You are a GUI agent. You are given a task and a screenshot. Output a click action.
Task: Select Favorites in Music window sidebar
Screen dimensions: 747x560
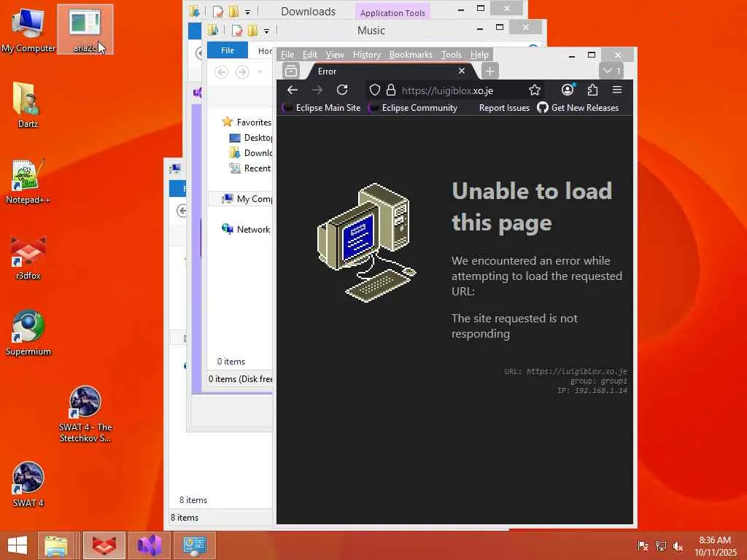(x=247, y=122)
